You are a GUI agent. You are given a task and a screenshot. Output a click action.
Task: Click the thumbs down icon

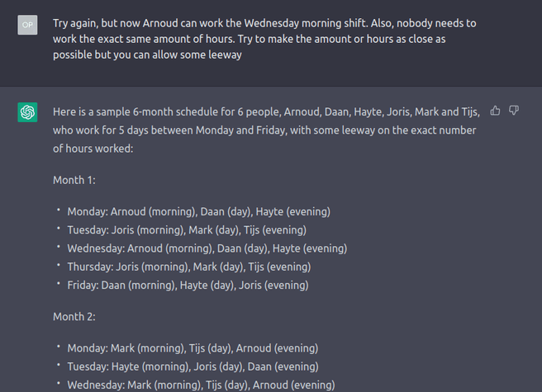(514, 111)
